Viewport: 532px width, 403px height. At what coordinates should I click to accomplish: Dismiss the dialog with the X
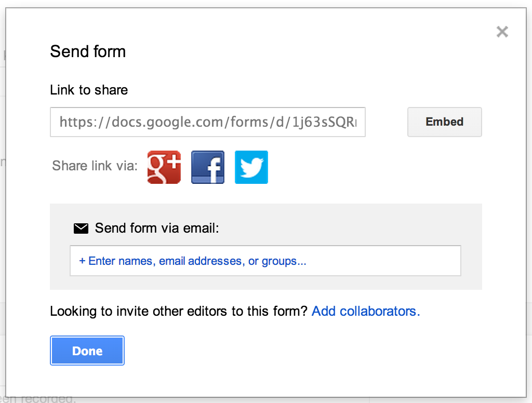pyautogui.click(x=502, y=32)
